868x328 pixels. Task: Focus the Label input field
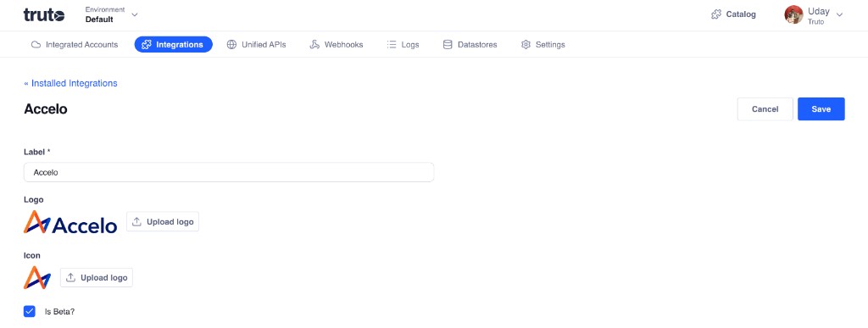(229, 173)
